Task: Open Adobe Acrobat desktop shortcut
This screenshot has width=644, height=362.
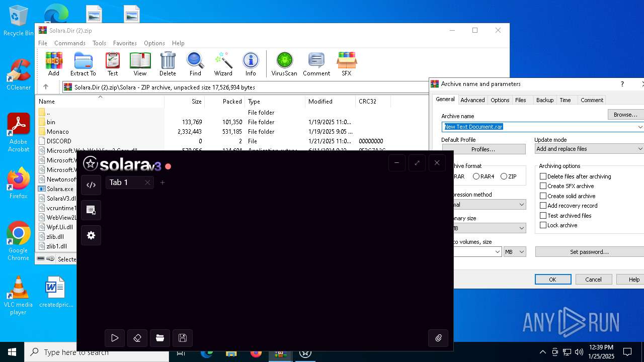Action: coord(19,132)
